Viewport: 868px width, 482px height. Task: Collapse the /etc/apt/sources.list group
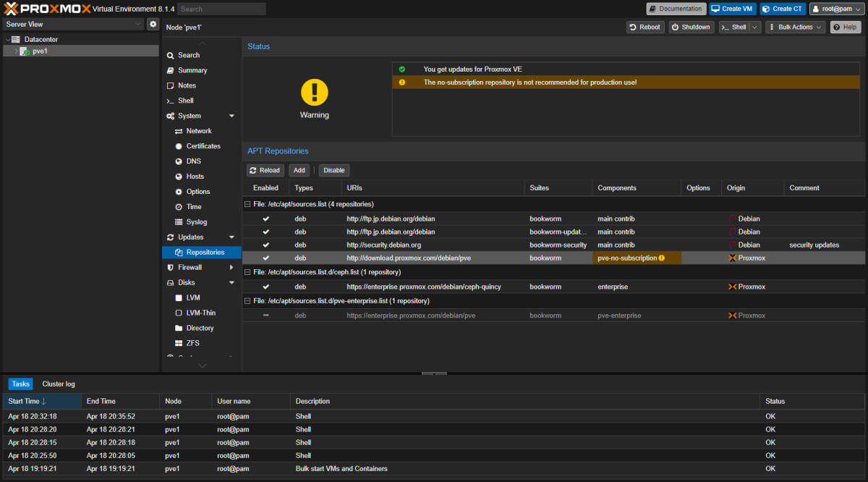(247, 204)
